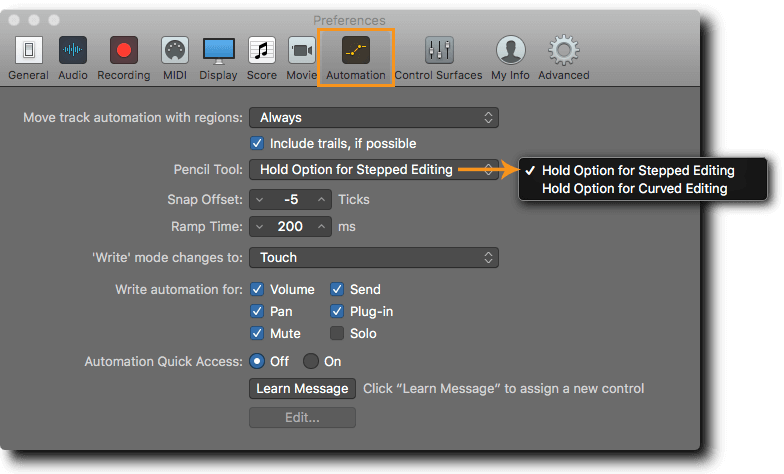Uncheck Volume write automation checkbox
Image resolution: width=784 pixels, height=474 pixels.
257,289
